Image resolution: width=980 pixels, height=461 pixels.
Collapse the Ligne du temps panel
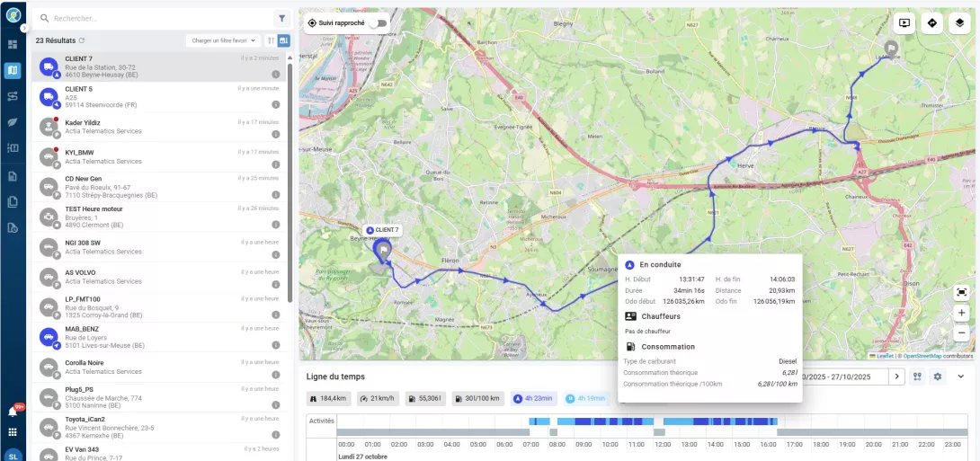coord(960,377)
